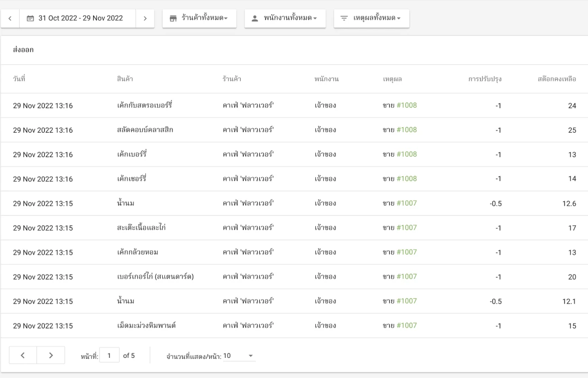Open receipt #1008 link for เค้กเชอร์รี่
Screen dimensions: 588x378
coord(406,179)
